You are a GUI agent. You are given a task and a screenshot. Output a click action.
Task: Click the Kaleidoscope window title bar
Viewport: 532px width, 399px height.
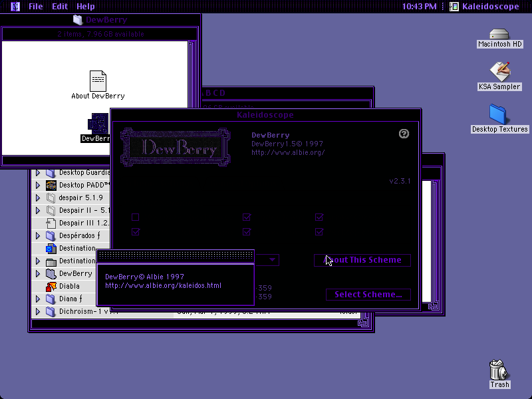pos(265,115)
